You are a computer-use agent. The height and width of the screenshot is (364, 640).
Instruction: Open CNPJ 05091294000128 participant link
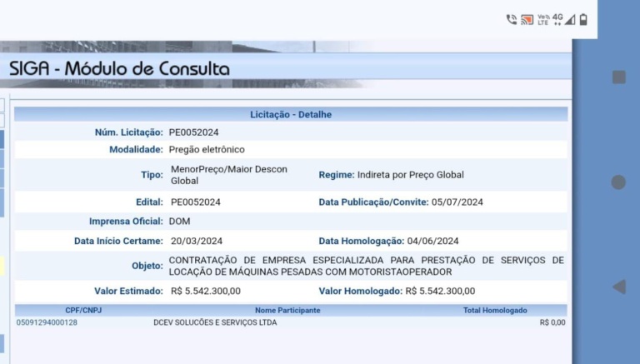47,322
